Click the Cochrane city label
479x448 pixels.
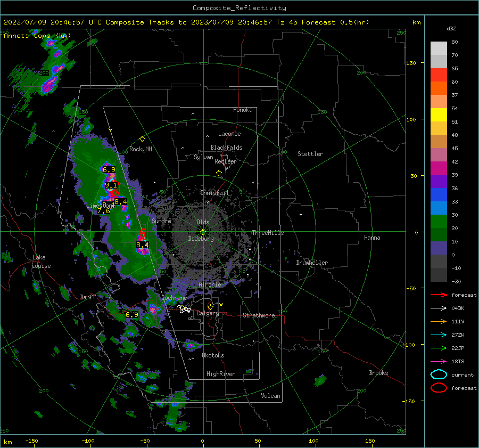174,298
